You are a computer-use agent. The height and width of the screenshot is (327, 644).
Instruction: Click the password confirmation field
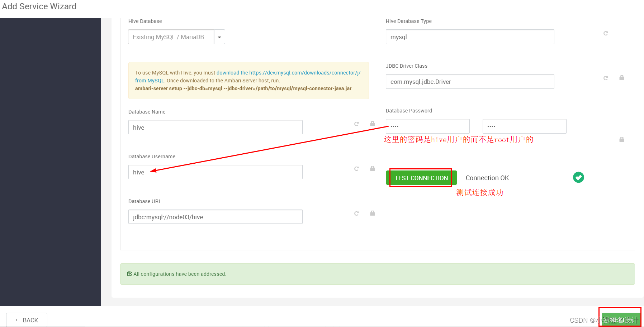525,126
